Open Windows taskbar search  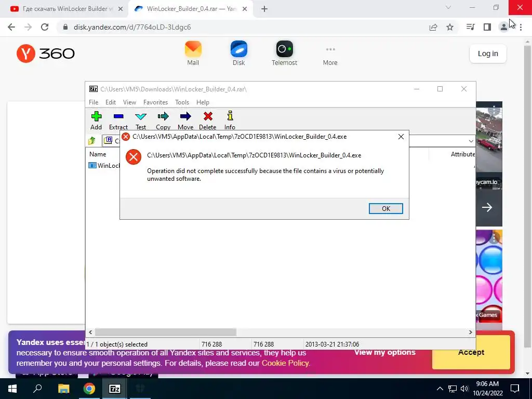pos(37,389)
